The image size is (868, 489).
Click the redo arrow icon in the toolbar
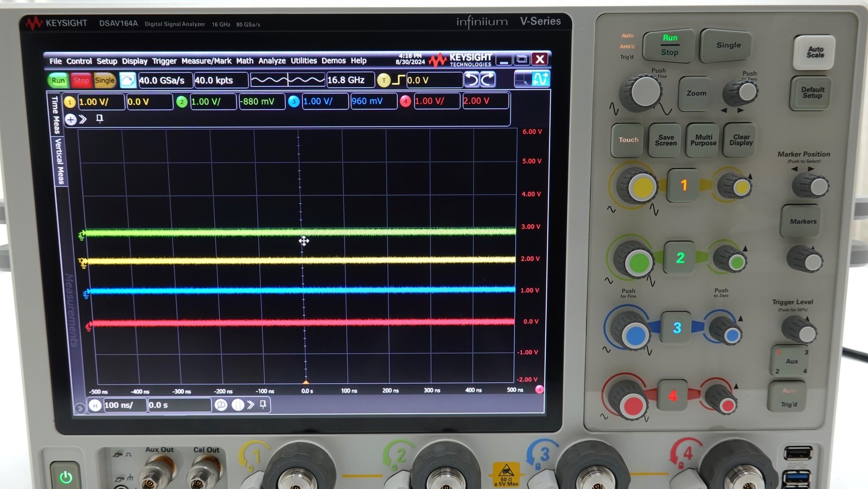[488, 80]
